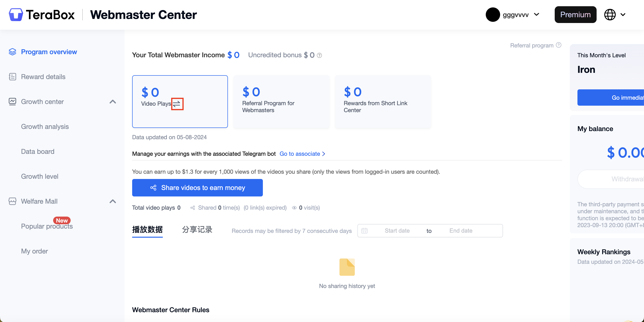
Task: Click the Premium button
Action: point(575,15)
